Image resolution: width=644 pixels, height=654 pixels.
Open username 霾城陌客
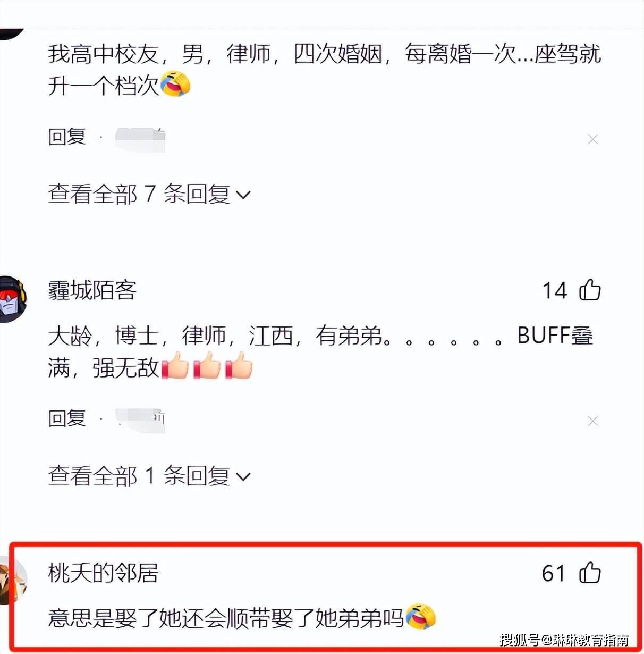92,290
